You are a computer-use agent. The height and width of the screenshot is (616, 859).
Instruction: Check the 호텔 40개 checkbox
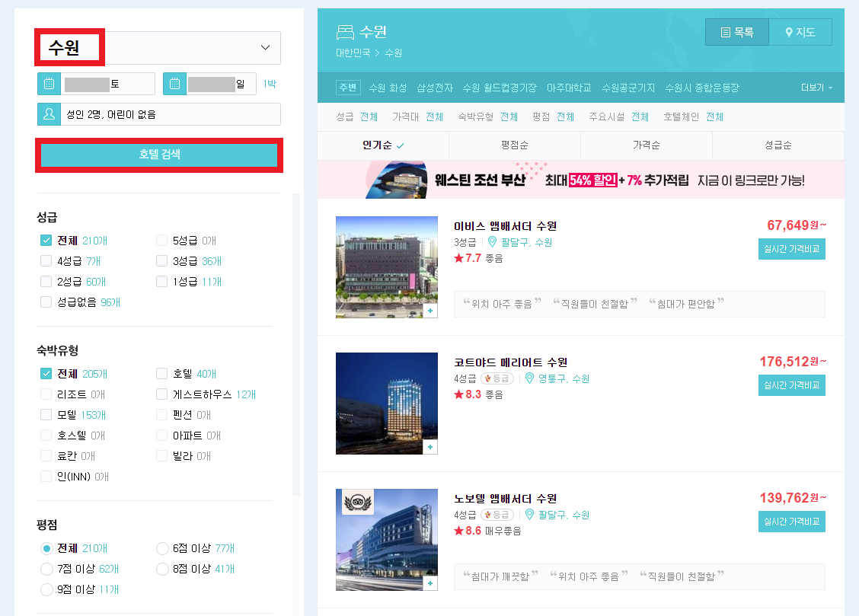161,373
